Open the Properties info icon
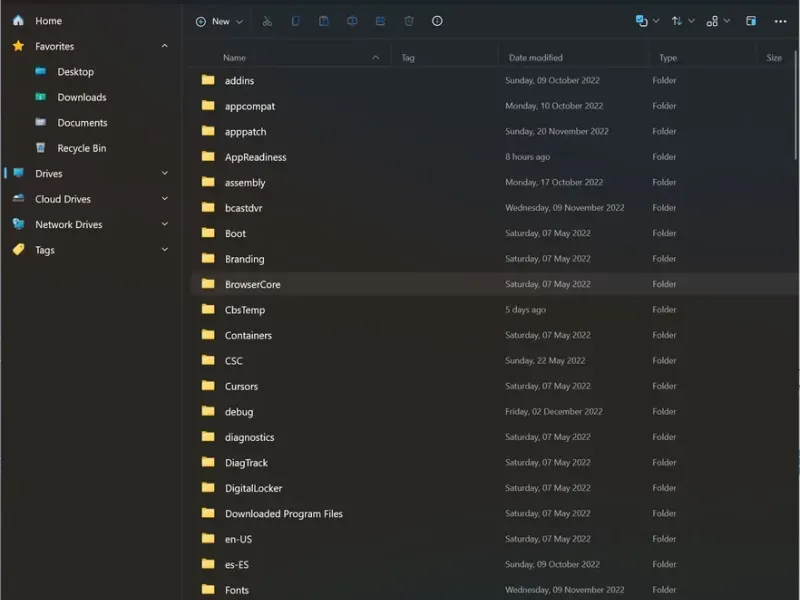 437,21
